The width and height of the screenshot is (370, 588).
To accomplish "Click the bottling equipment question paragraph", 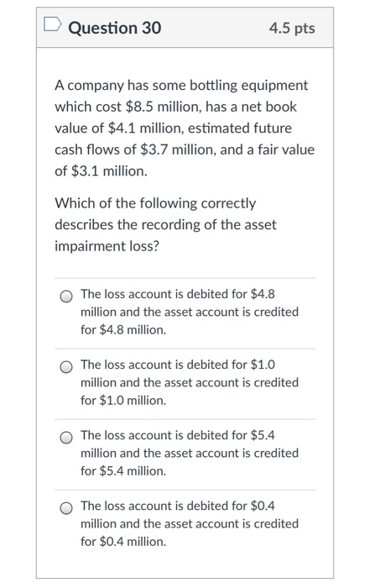I will point(185,128).
